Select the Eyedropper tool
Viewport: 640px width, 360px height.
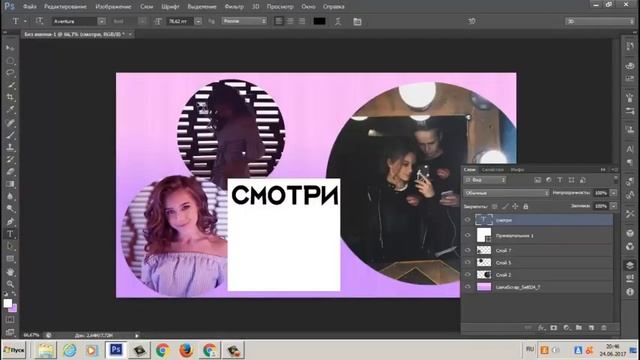click(10, 110)
